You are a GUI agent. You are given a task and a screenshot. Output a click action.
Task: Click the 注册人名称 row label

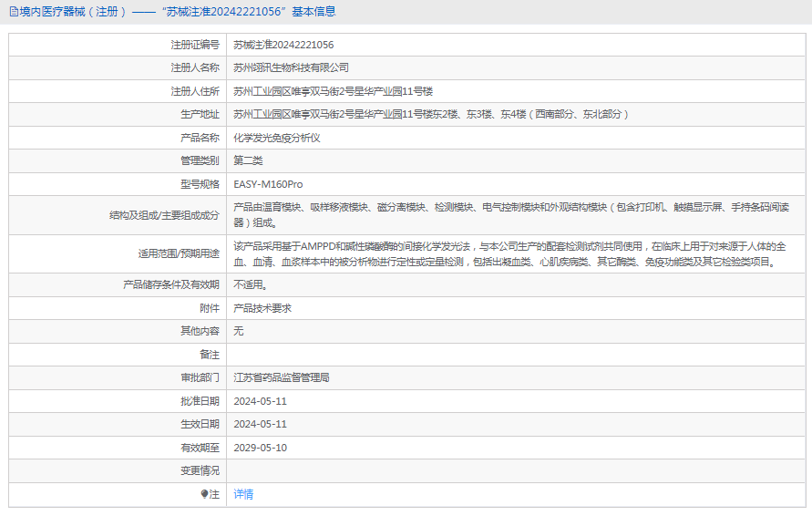tap(195, 67)
